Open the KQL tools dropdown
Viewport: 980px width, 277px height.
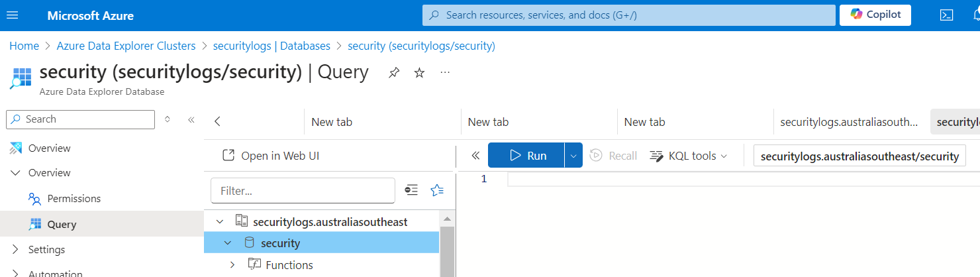click(x=689, y=156)
